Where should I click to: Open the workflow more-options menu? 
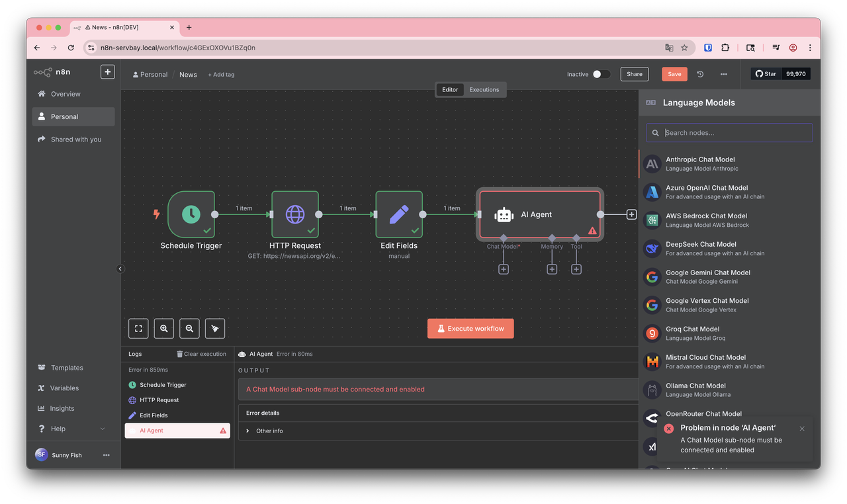[x=724, y=74]
